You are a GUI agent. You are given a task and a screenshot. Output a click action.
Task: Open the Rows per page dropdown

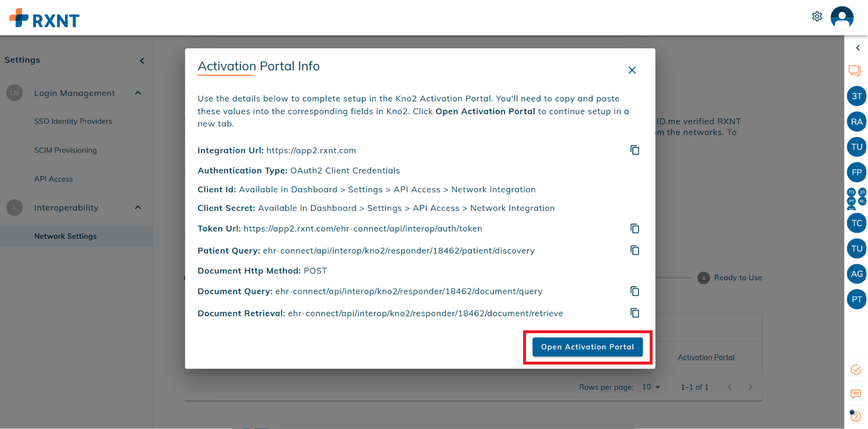click(x=651, y=387)
